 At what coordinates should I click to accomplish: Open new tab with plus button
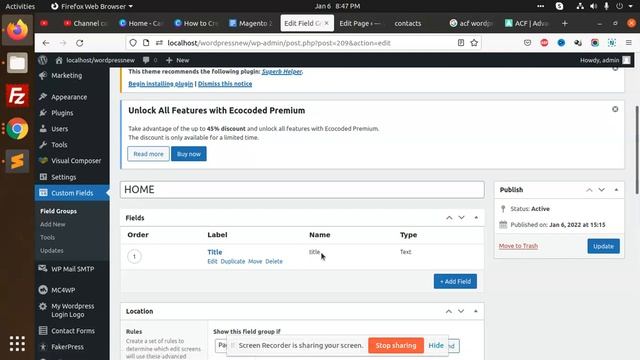tap(564, 24)
